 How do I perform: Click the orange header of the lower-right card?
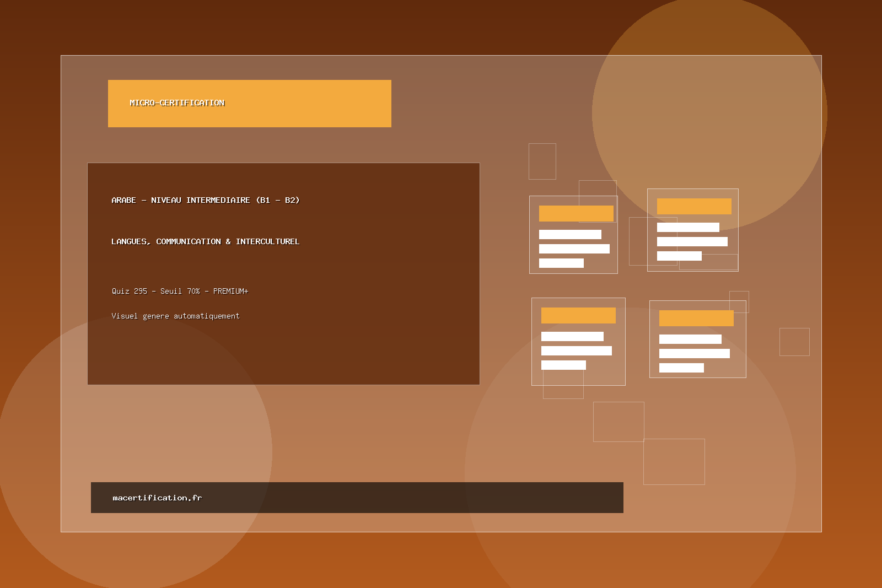click(696, 318)
